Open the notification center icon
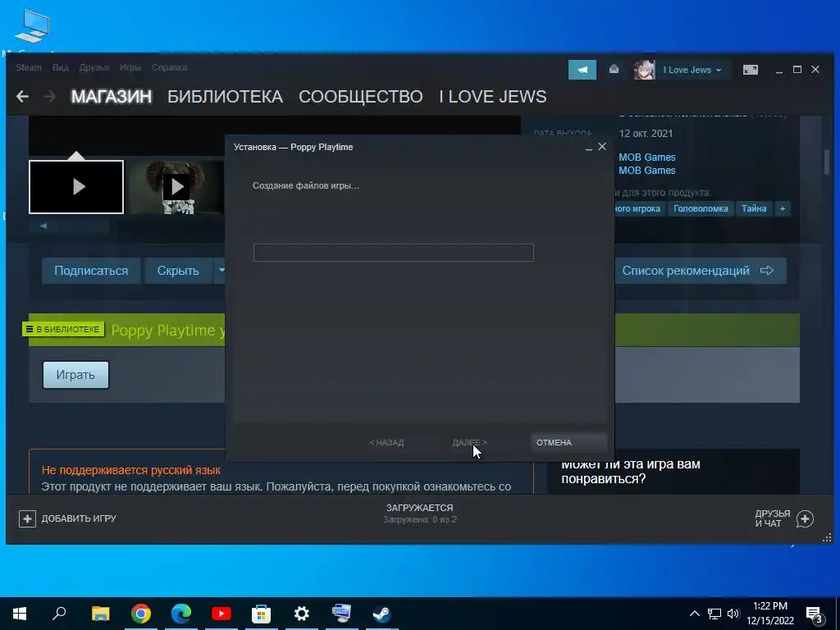This screenshot has width=840, height=630. click(815, 614)
